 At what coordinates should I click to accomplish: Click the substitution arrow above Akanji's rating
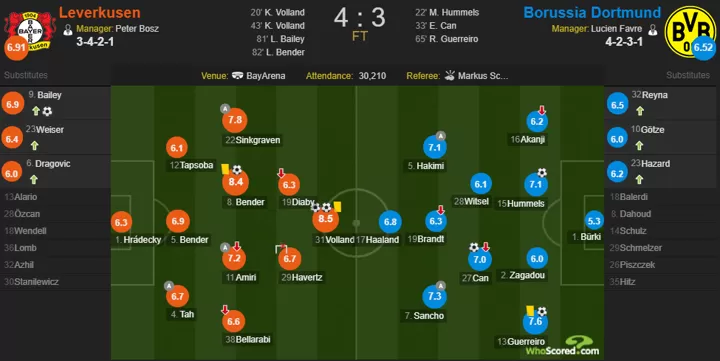[x=542, y=110]
